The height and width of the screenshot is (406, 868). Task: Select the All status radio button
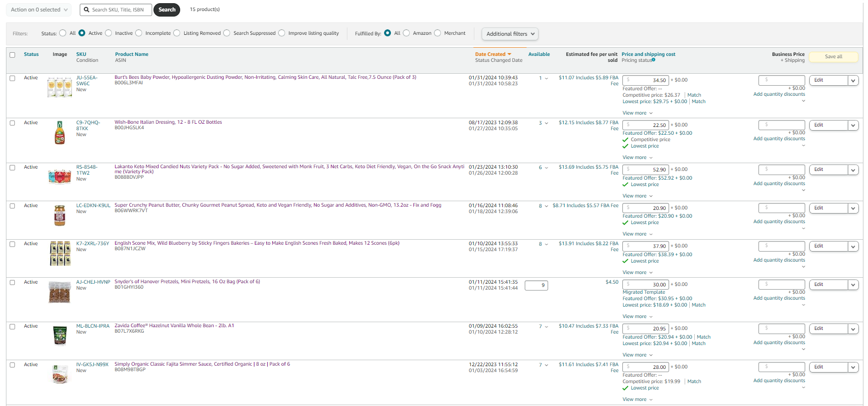coord(63,33)
